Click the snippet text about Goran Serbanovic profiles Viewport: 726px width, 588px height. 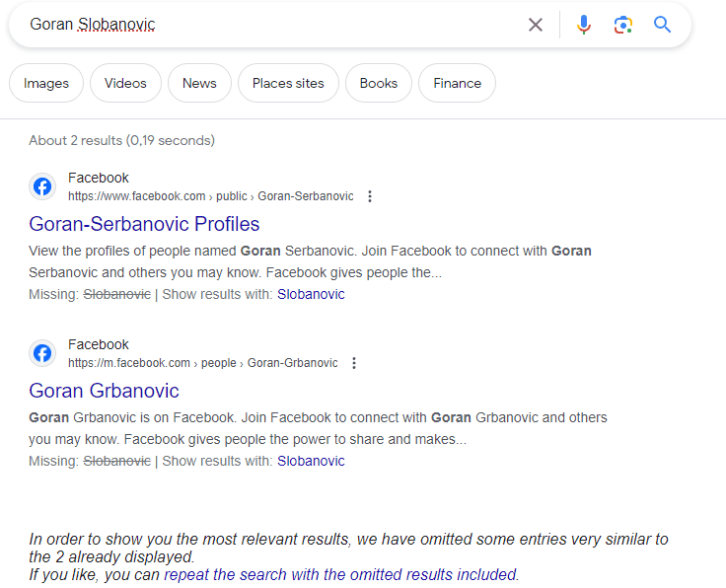click(x=310, y=261)
